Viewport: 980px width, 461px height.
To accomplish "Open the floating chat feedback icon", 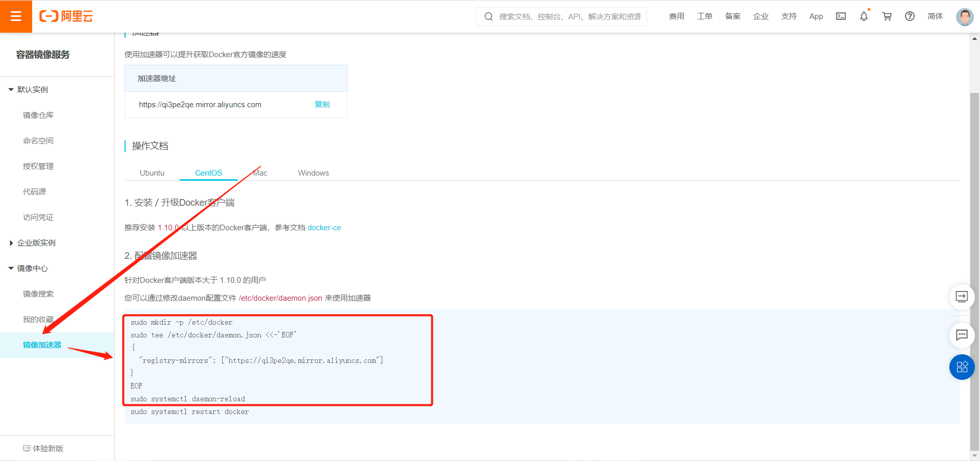I will pos(962,335).
